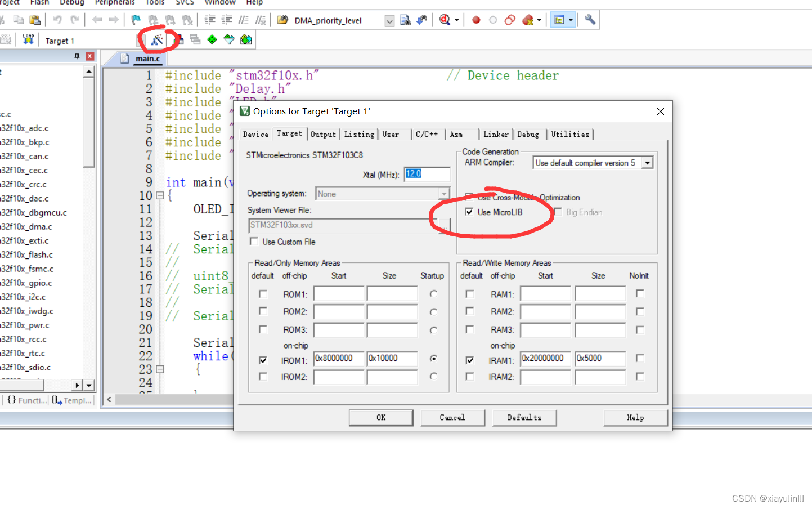Viewport: 812px width, 509px height.
Task: Insert a bookmark with blue flag icon
Action: pos(136,20)
